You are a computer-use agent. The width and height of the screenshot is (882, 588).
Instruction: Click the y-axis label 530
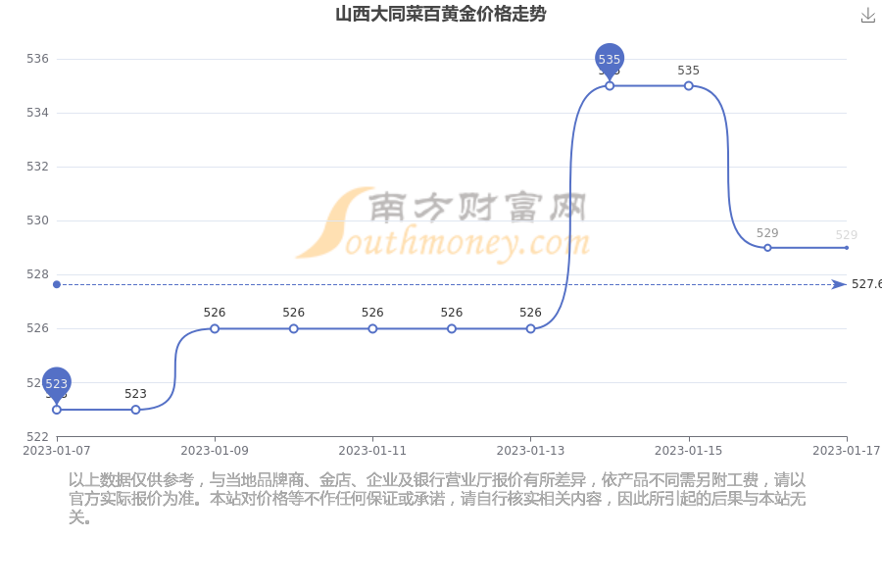click(x=37, y=220)
